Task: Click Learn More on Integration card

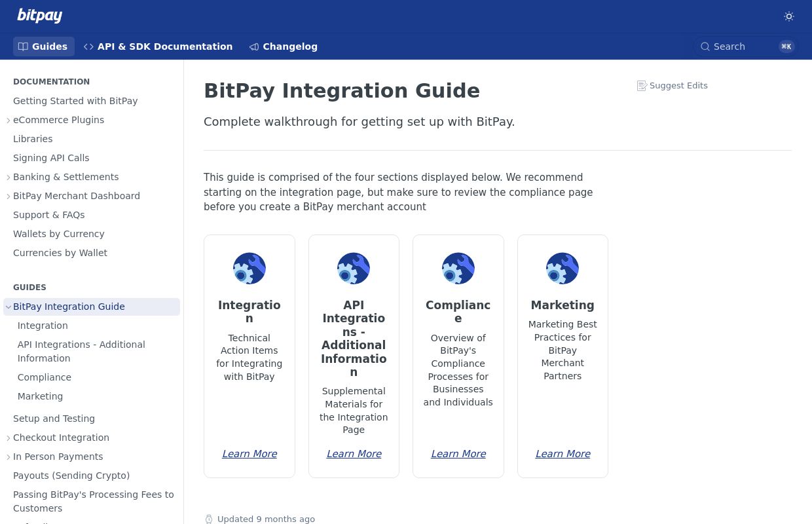Action: coord(249,454)
